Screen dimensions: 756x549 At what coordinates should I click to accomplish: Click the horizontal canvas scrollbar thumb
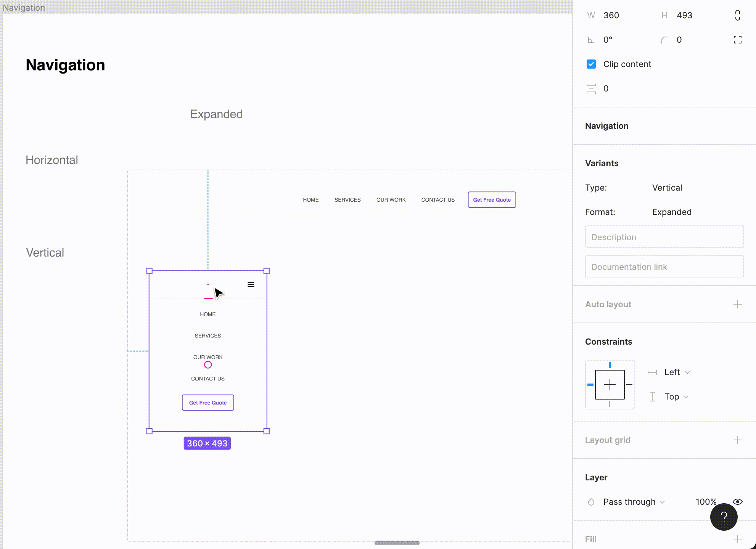[397, 543]
